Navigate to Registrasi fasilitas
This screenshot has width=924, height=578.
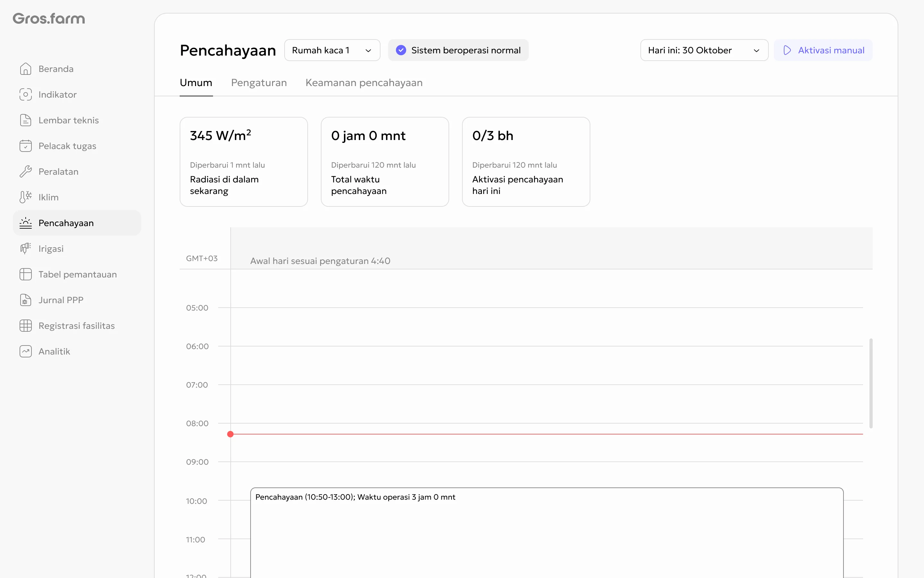[x=77, y=326]
